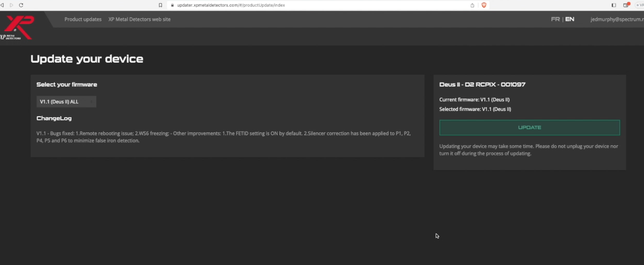
Task: Click the share icon in address bar
Action: point(473,5)
